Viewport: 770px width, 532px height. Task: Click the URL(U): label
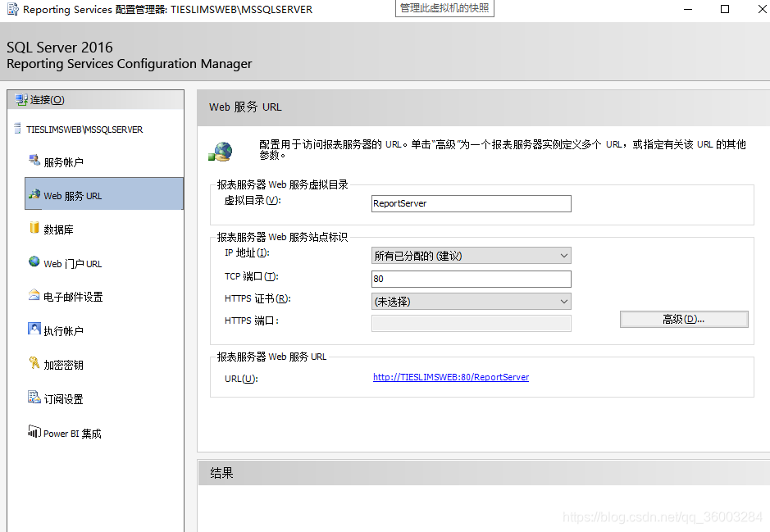point(241,379)
